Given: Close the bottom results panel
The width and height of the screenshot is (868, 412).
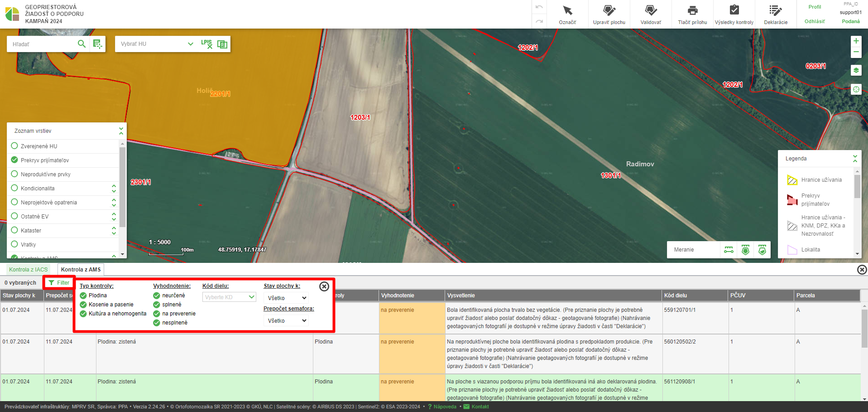Looking at the screenshot, I should tap(862, 270).
